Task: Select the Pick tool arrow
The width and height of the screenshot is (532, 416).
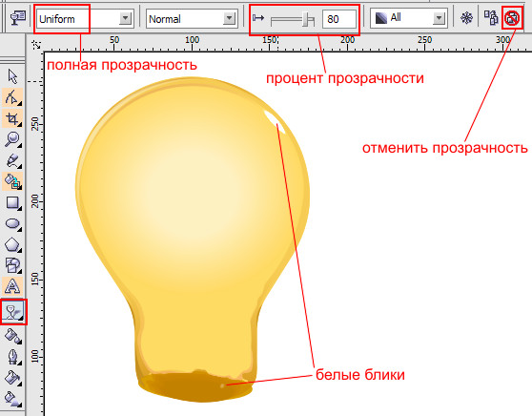Action: point(12,76)
